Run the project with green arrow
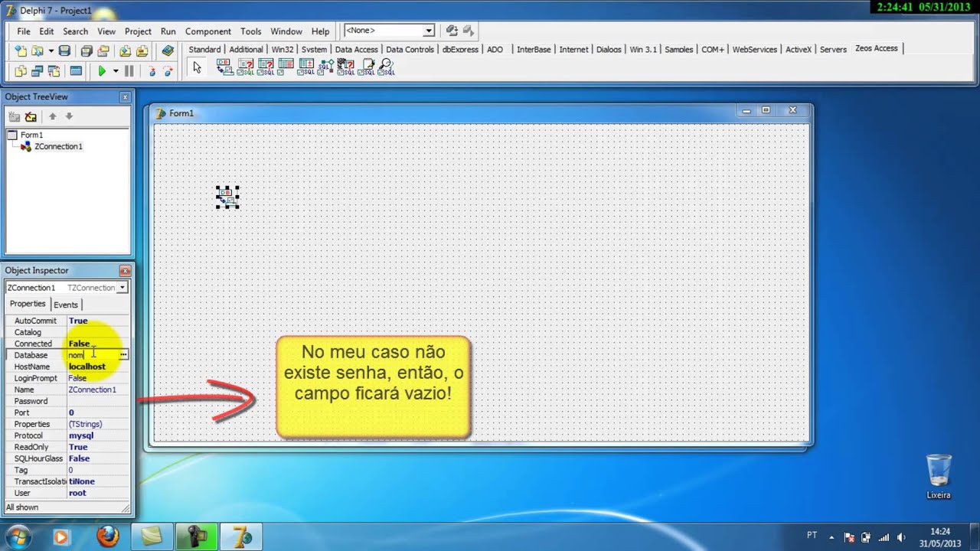Image resolution: width=980 pixels, height=551 pixels. click(x=102, y=71)
